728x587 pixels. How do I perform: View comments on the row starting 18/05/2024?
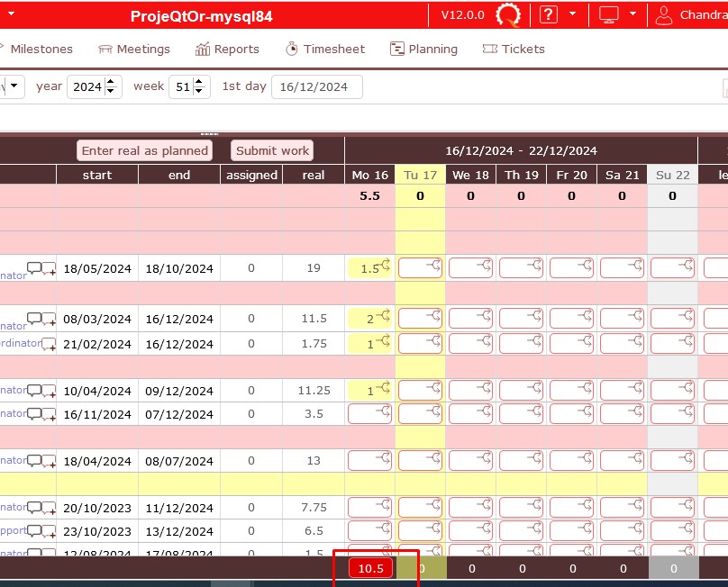[36, 267]
